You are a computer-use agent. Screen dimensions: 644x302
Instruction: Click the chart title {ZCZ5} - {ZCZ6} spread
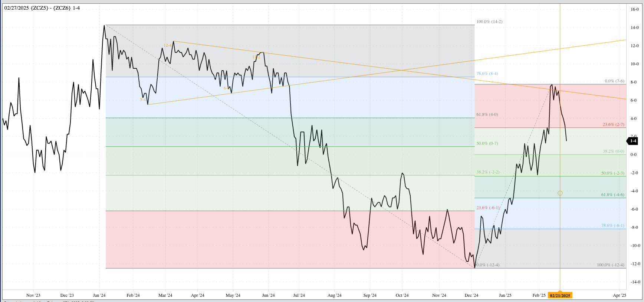42,8
